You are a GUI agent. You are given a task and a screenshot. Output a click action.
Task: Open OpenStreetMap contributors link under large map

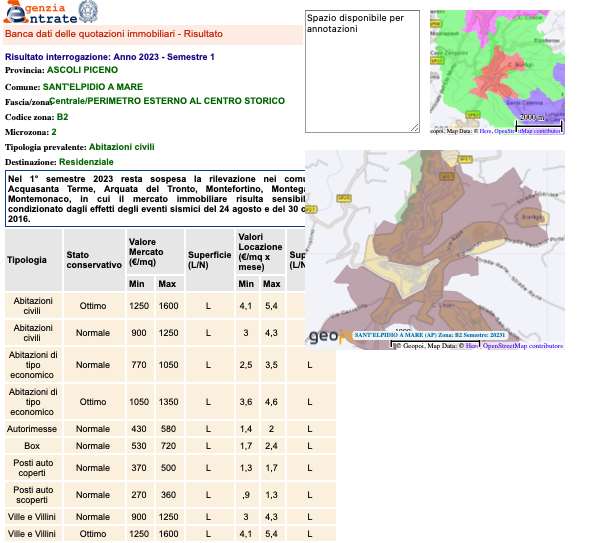(x=523, y=346)
